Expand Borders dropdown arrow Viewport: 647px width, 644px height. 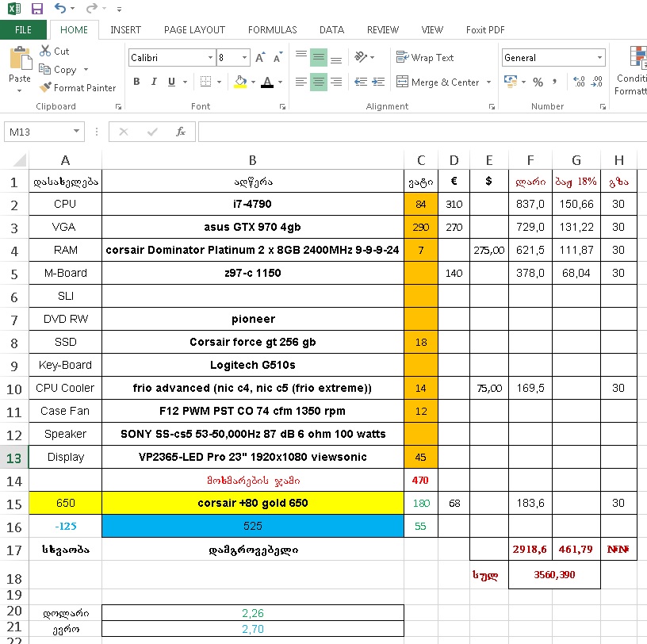(x=219, y=82)
